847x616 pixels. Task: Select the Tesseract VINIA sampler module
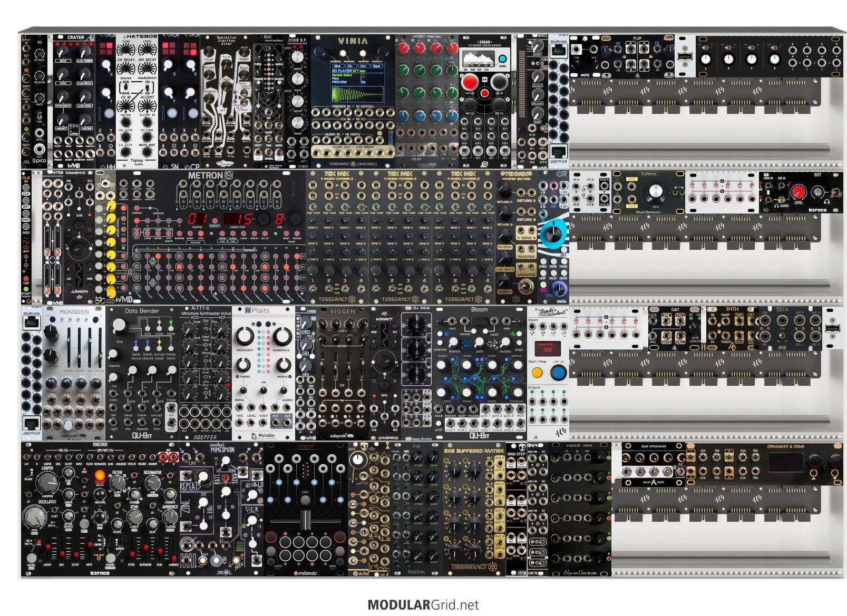click(x=353, y=102)
